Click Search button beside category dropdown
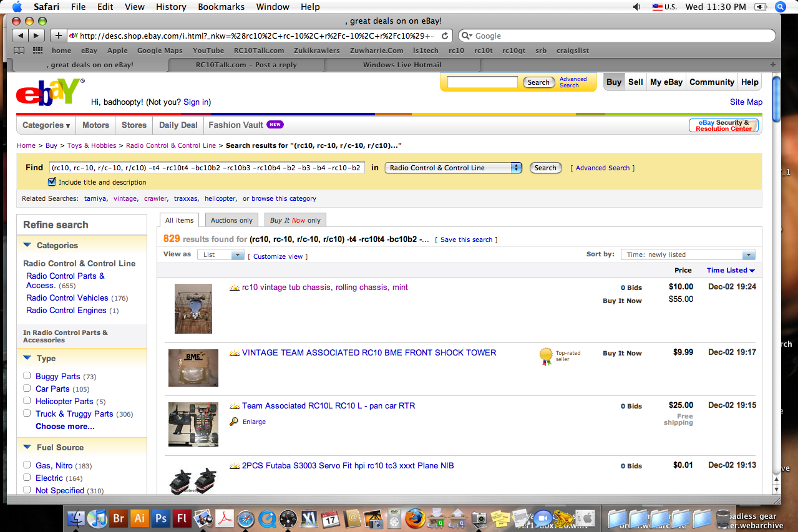The image size is (798, 532). coord(545,168)
